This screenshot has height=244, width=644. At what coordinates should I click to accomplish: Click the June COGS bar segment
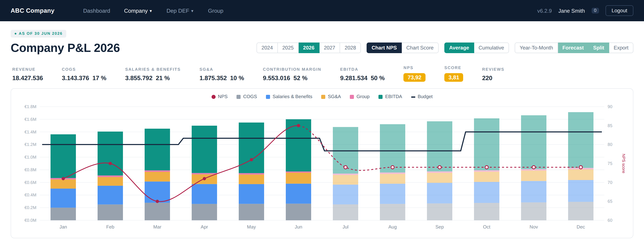pos(298,212)
